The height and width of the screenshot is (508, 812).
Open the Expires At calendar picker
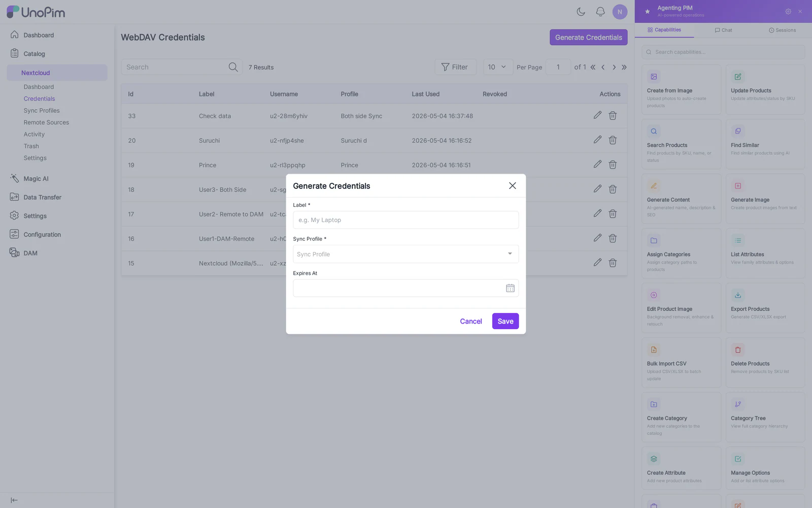(510, 288)
